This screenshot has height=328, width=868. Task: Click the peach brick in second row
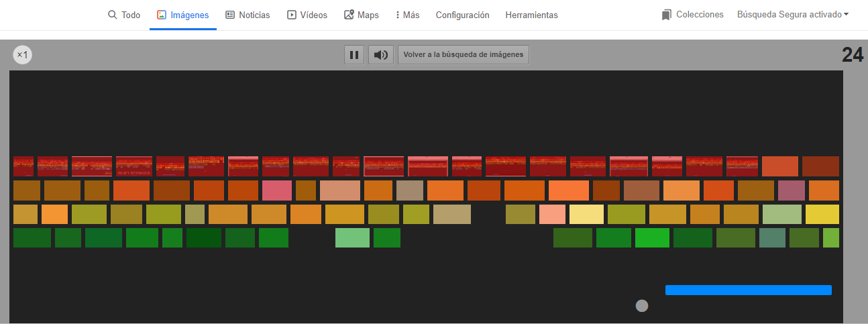point(340,190)
